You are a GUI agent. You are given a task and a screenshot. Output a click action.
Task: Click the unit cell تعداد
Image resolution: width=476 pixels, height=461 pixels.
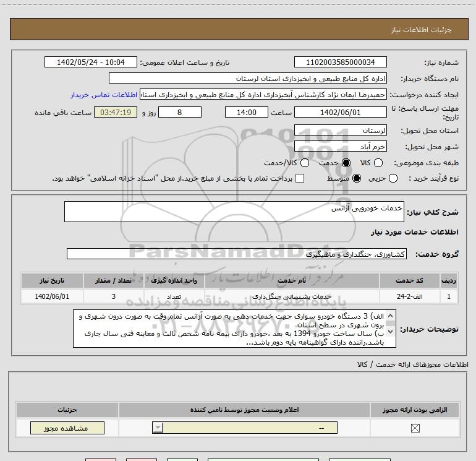point(174,296)
